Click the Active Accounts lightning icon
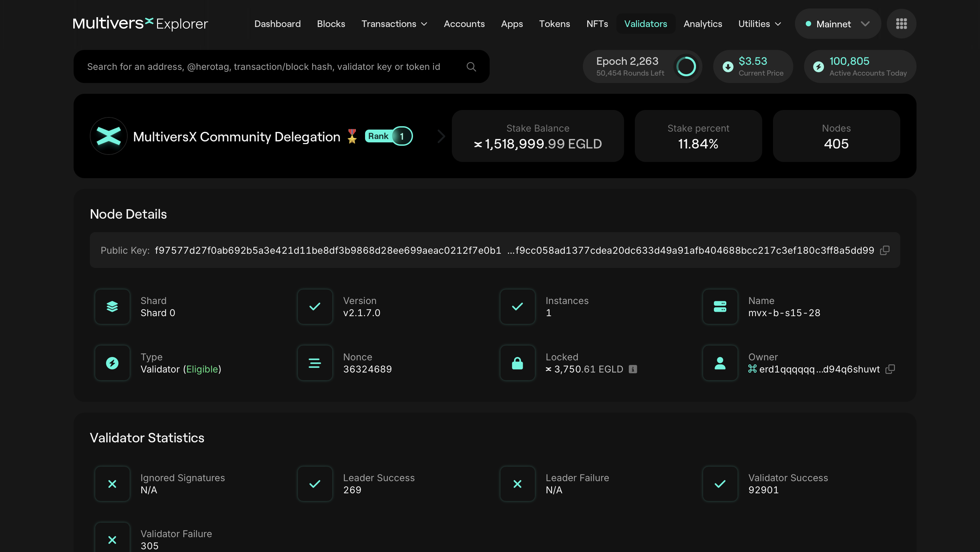 (x=818, y=66)
